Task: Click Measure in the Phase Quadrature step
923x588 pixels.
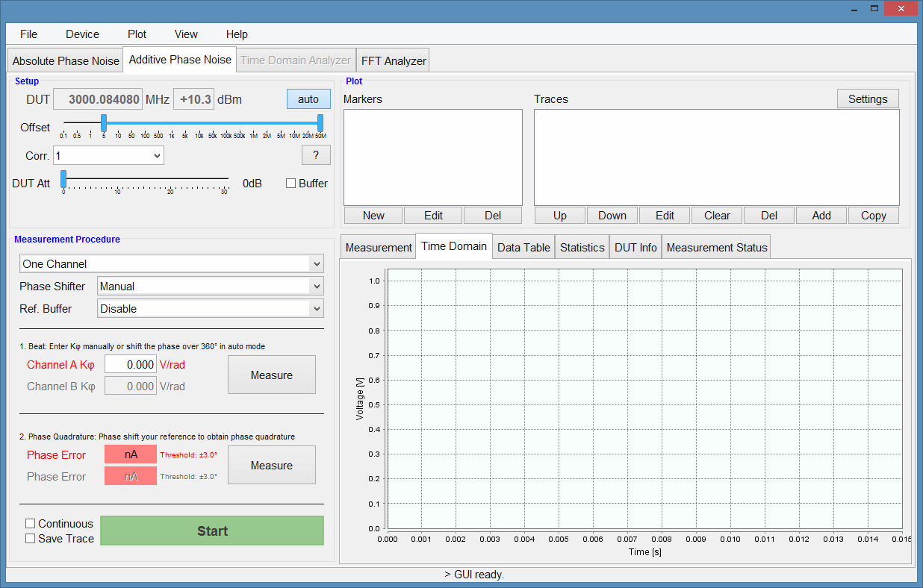Action: [x=272, y=466]
